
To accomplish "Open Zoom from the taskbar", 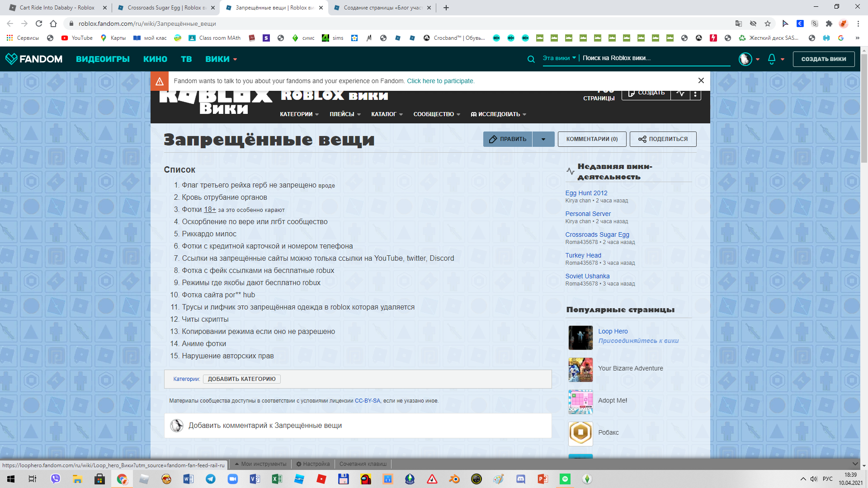I will coord(233,479).
